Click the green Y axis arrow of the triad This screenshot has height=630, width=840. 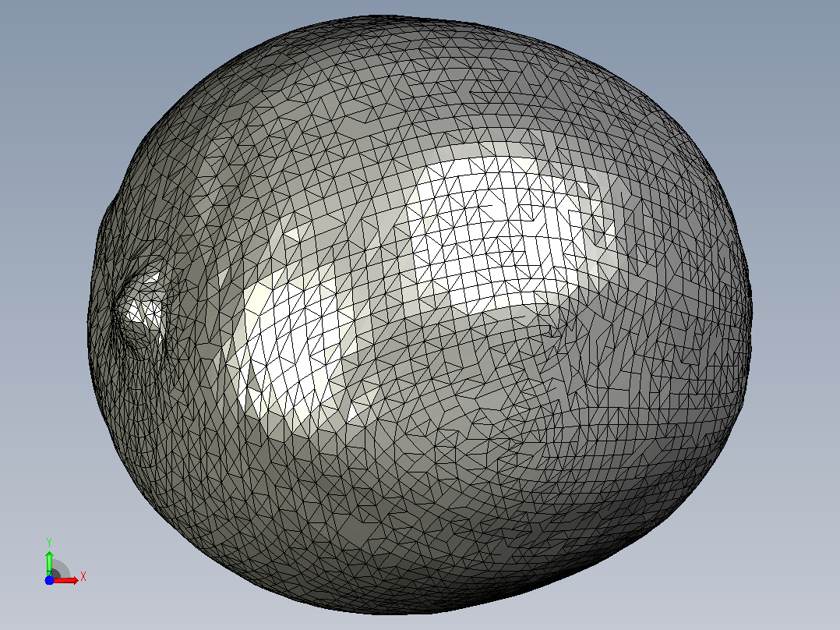[49, 563]
